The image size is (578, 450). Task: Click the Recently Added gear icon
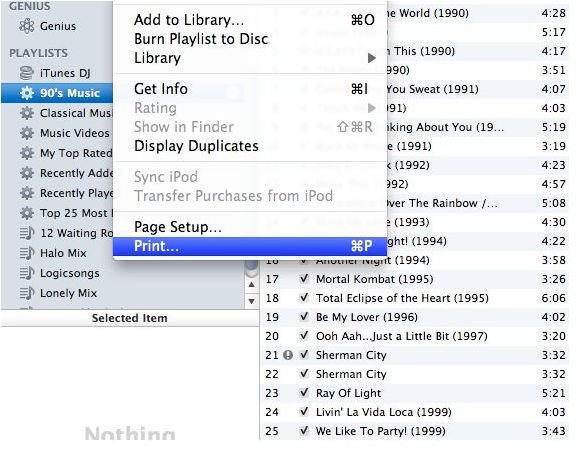pos(27,173)
